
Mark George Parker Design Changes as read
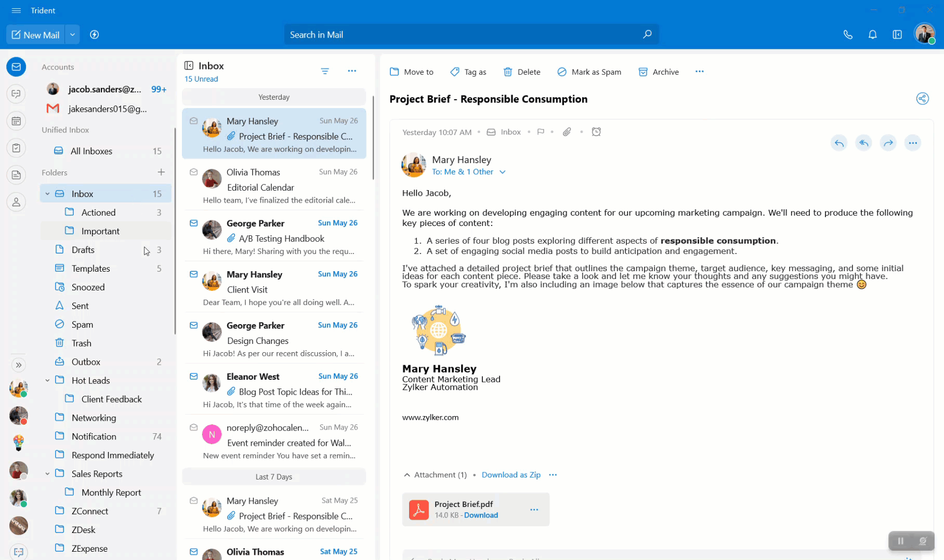[193, 325]
